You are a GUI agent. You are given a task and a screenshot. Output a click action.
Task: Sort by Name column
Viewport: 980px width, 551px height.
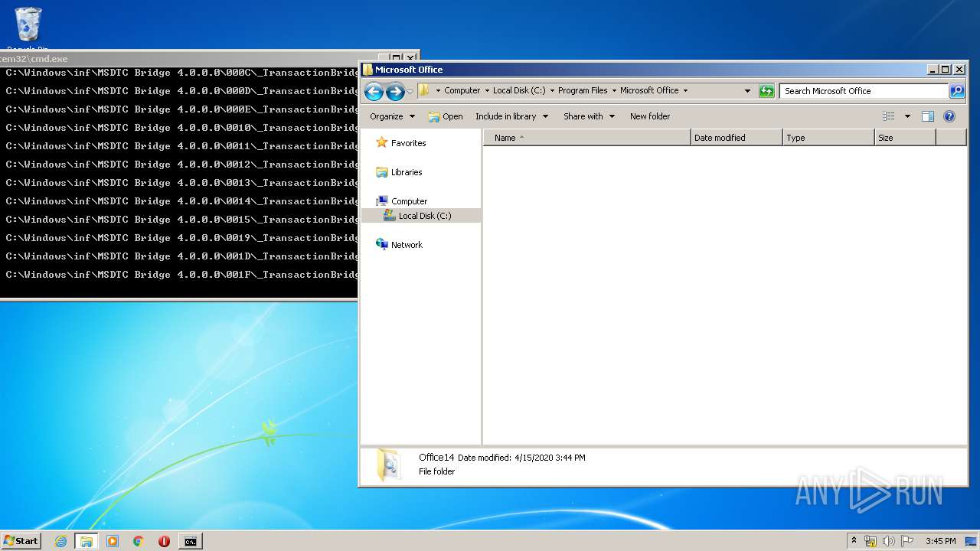pos(586,138)
